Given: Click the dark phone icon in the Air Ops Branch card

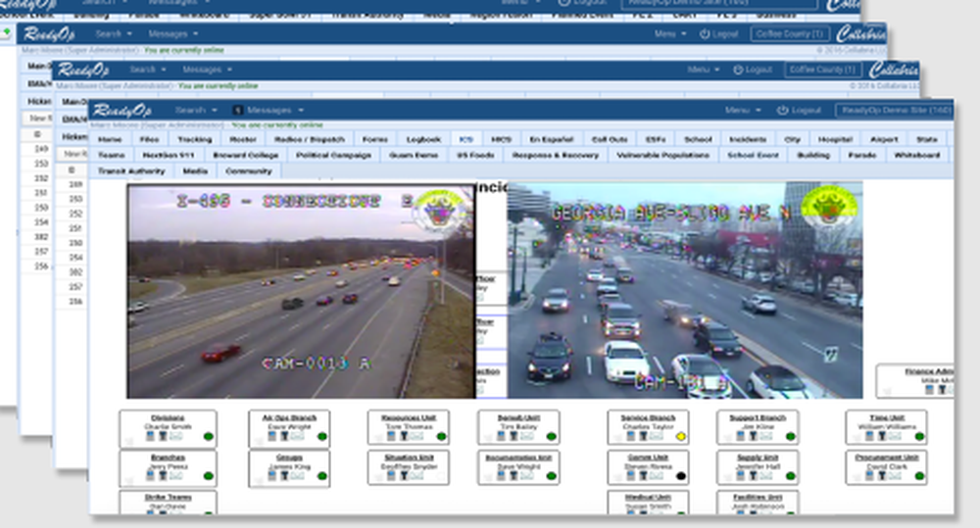Looking at the screenshot, I should (x=284, y=436).
